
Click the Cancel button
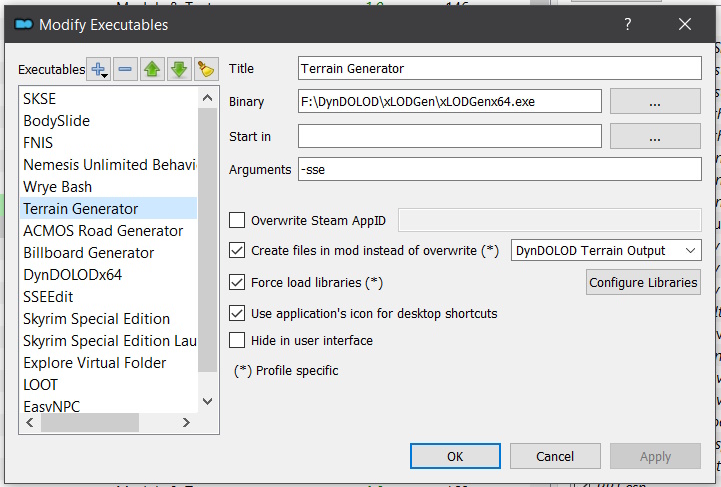(x=555, y=456)
